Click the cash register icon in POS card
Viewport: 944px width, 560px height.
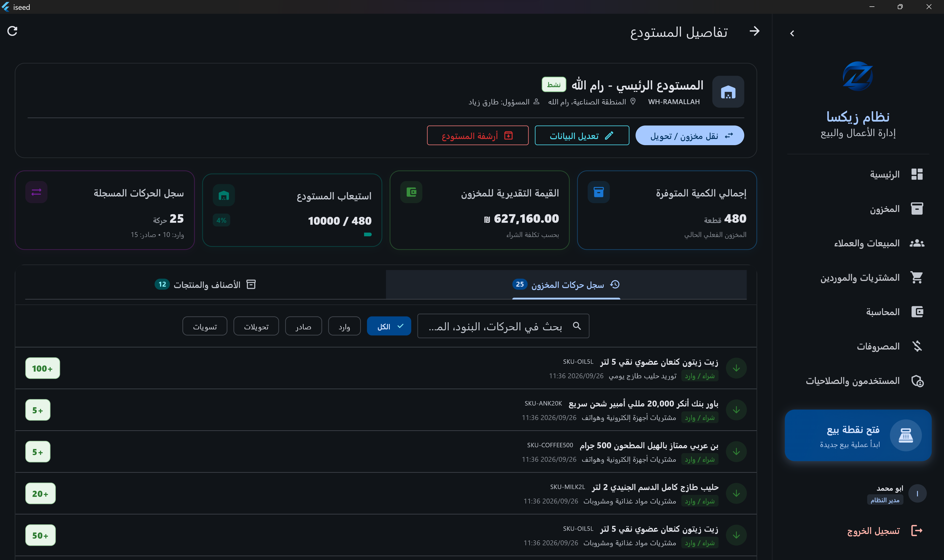point(905,435)
